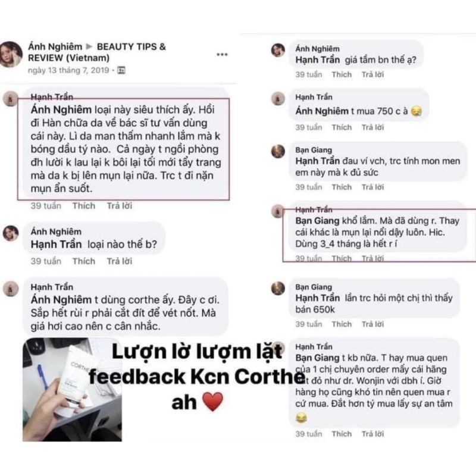The image size is (476, 476).
Task: Click the Ánh Nghiêm mention in the first comment
Action: click(61, 109)
